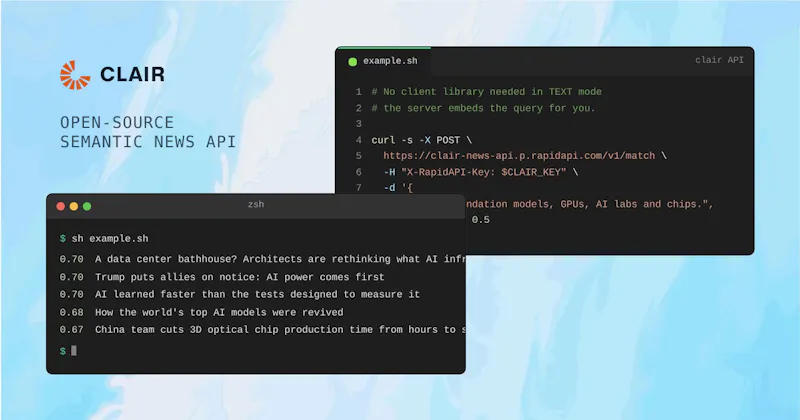
Task: Click the "-d '{" code line
Action: [398, 188]
